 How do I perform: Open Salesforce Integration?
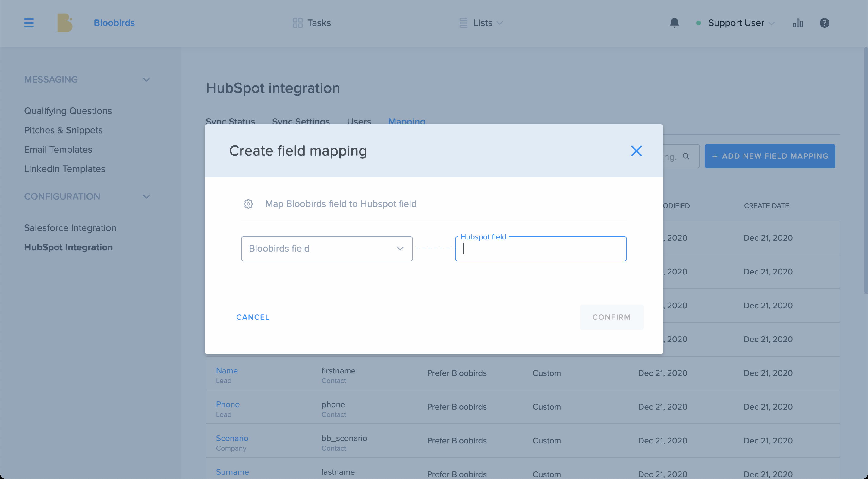(x=71, y=228)
